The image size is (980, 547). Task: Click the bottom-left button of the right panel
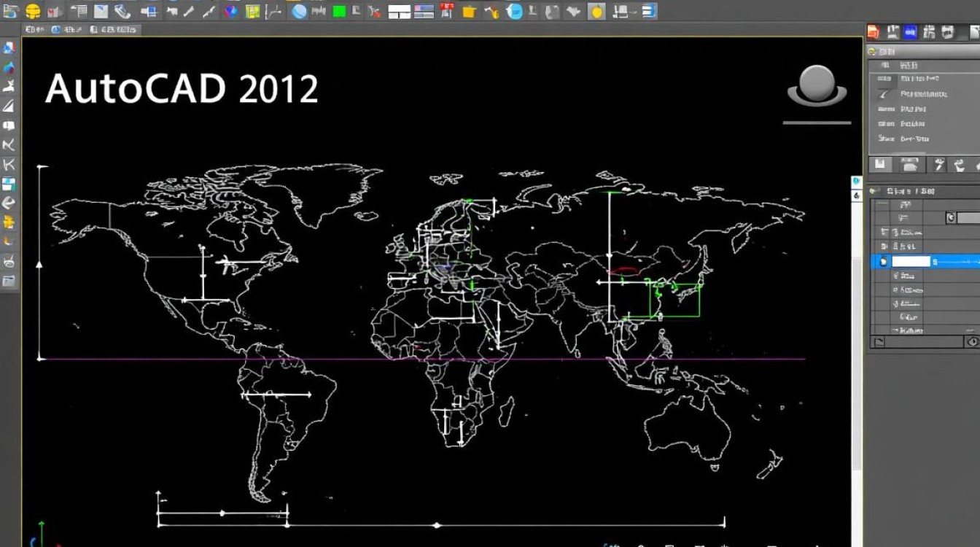pyautogui.click(x=879, y=342)
